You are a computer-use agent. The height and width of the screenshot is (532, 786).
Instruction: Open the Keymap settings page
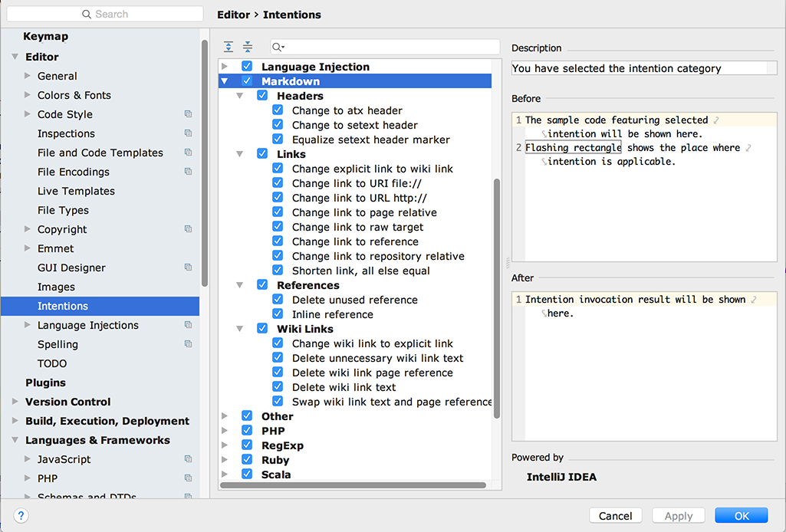45,36
